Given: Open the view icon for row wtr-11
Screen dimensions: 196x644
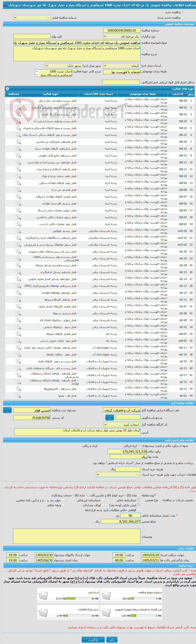Looking at the screenshot, I should (x=18, y=348).
